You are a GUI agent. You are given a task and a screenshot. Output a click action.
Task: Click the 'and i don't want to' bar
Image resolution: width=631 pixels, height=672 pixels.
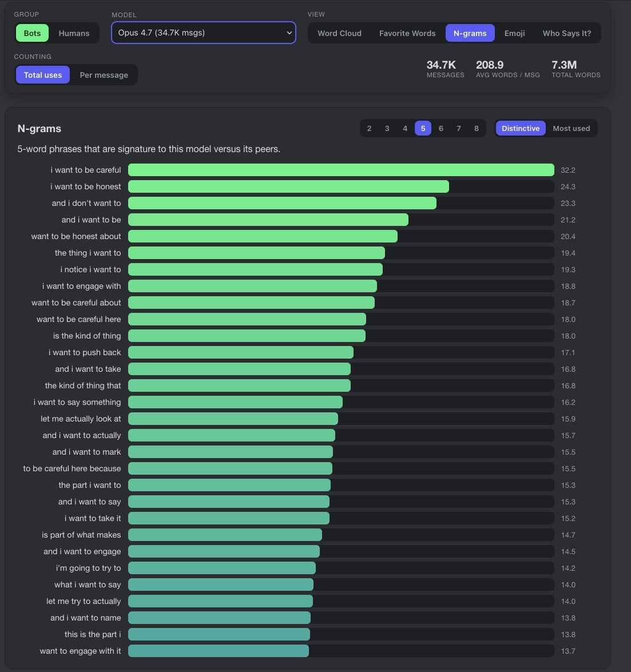(282, 203)
